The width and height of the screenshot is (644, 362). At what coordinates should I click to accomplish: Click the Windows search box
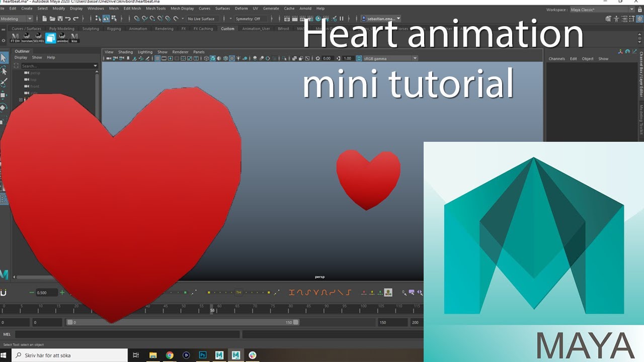[69, 355]
